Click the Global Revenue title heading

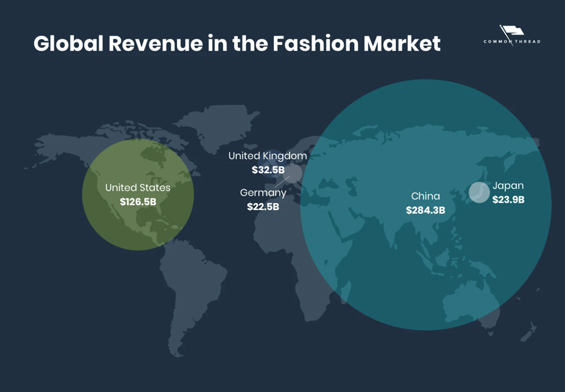tap(237, 44)
